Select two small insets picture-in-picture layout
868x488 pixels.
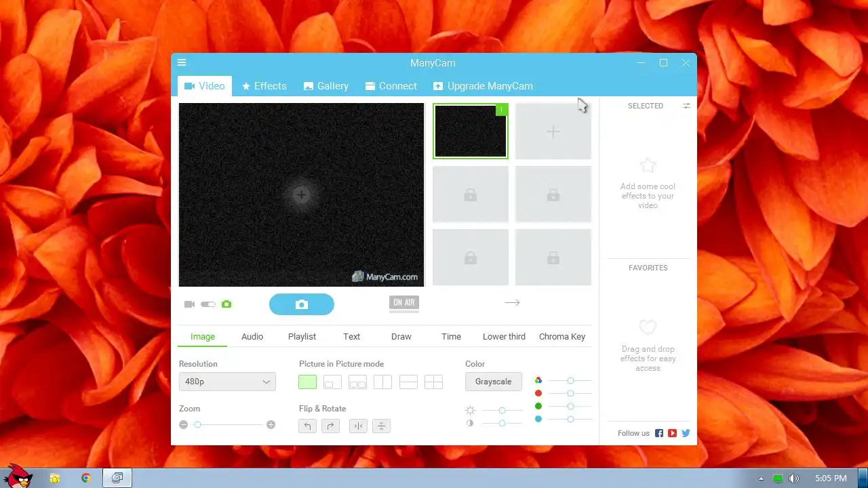click(x=357, y=382)
